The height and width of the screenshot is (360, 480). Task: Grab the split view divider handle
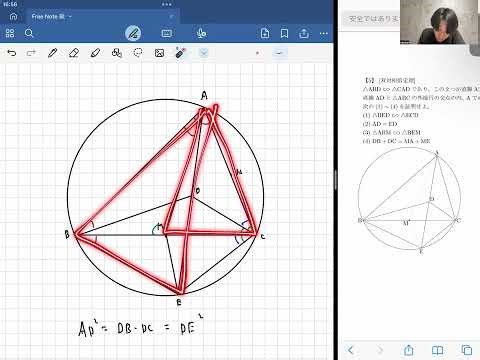(335, 180)
